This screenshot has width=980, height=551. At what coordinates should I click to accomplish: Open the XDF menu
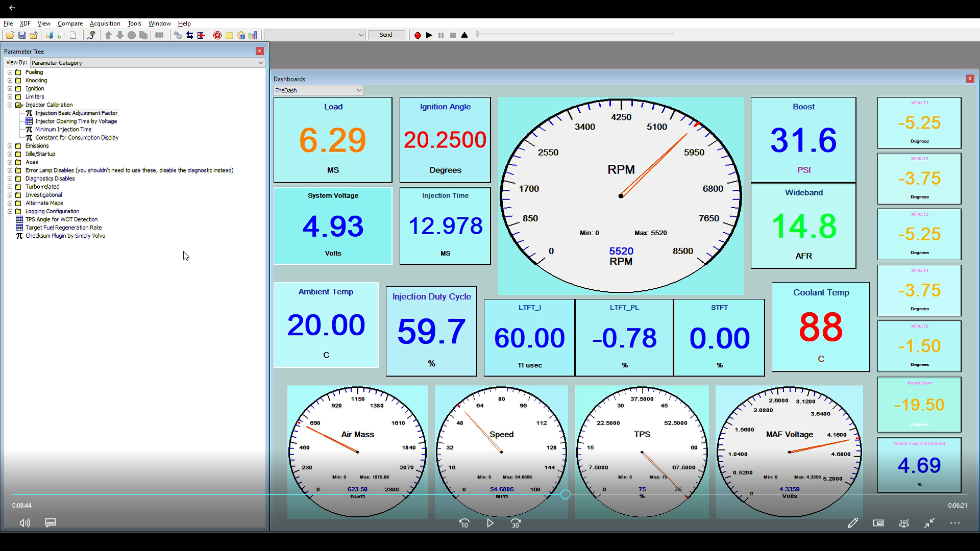pos(25,23)
